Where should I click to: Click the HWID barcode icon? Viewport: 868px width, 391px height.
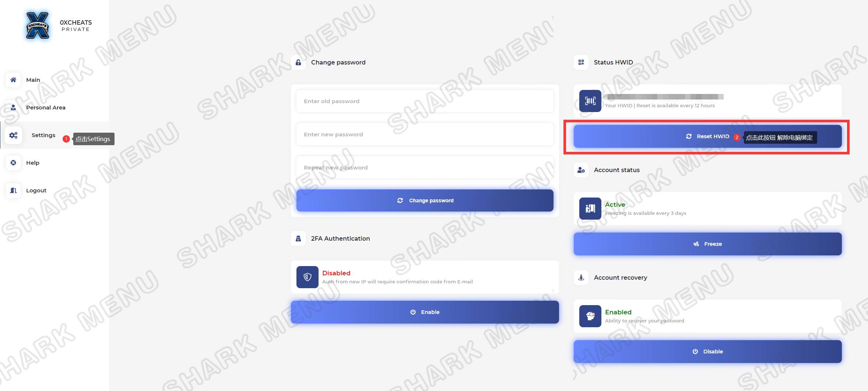point(590,101)
